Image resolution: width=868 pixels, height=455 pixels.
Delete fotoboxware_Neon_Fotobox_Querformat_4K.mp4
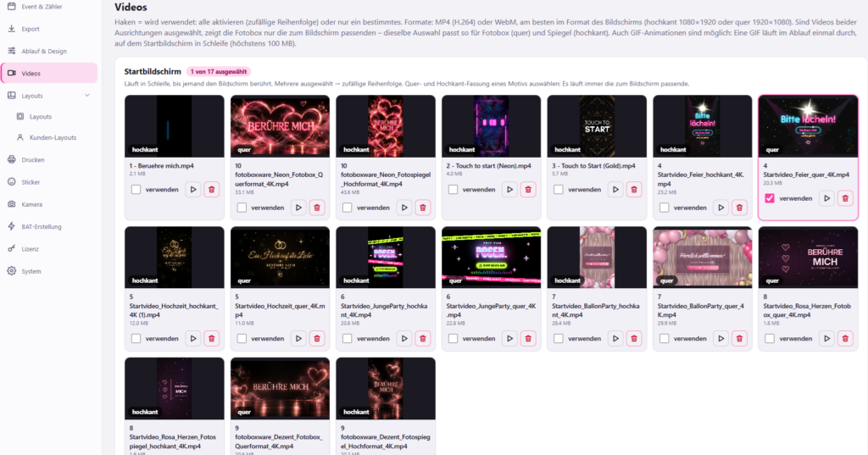317,208
